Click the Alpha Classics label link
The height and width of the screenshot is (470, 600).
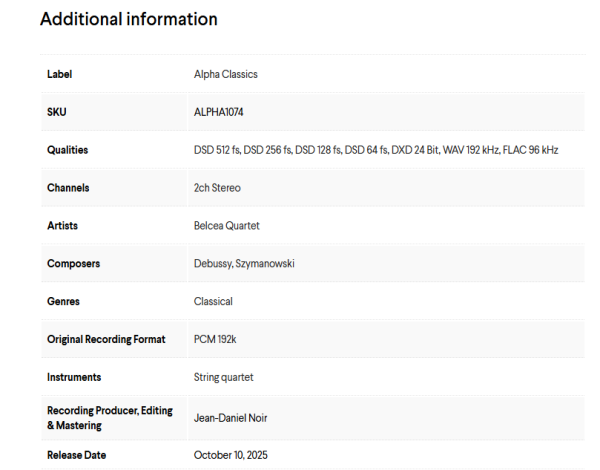(x=226, y=74)
